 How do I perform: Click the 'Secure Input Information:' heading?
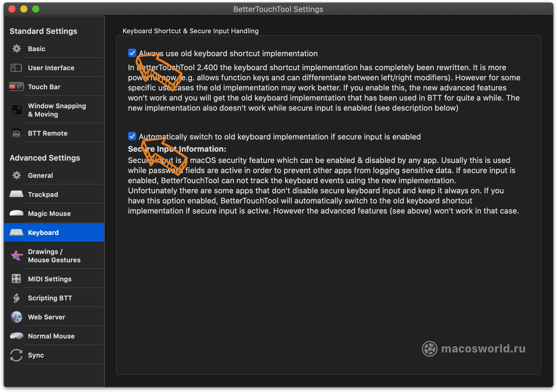coord(177,149)
